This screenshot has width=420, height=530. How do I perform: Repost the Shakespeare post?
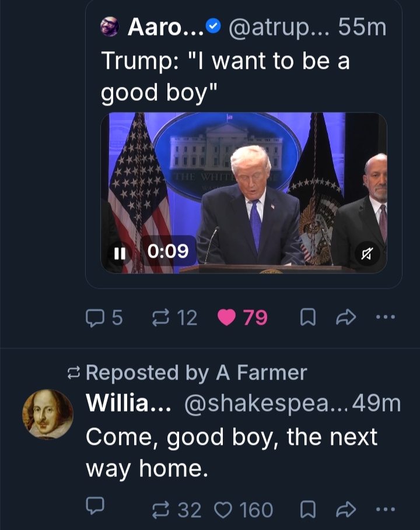coord(159,510)
